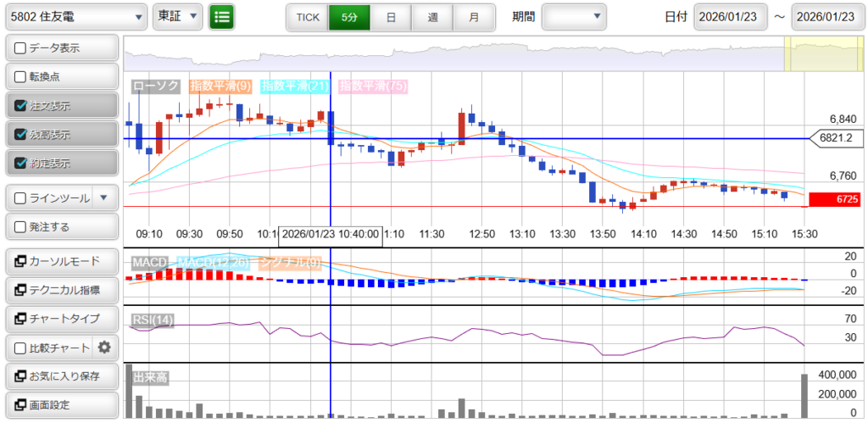Open the テクニカル指標 settings popup
The width and height of the screenshot is (868, 423).
coord(61,290)
